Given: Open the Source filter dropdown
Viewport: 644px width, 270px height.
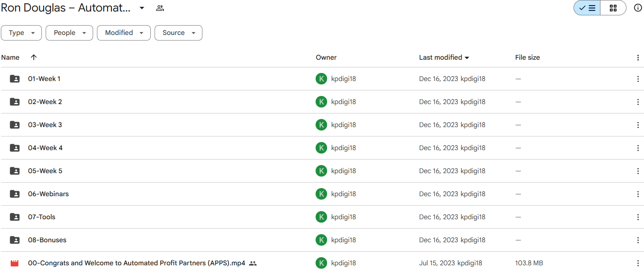Looking at the screenshot, I should 179,33.
